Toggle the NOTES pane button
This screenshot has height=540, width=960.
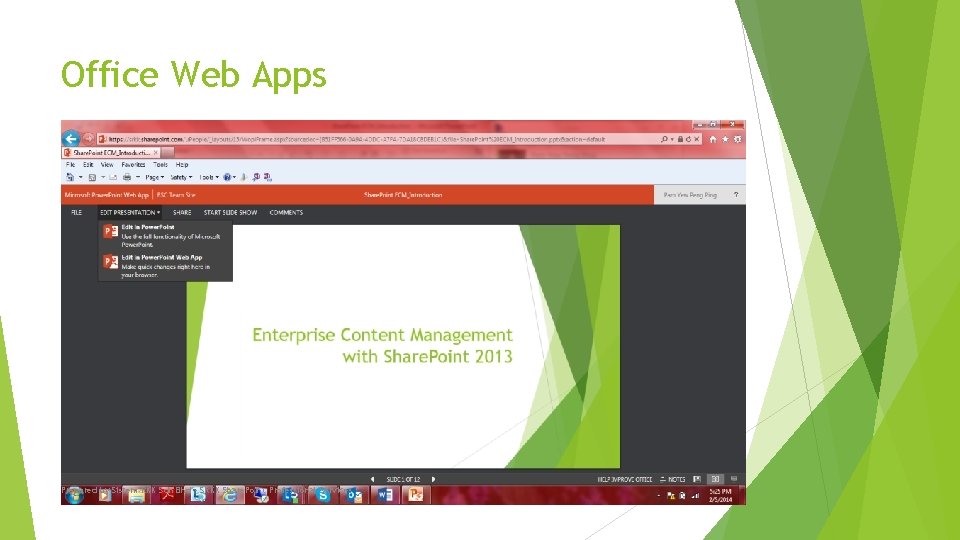(672, 479)
